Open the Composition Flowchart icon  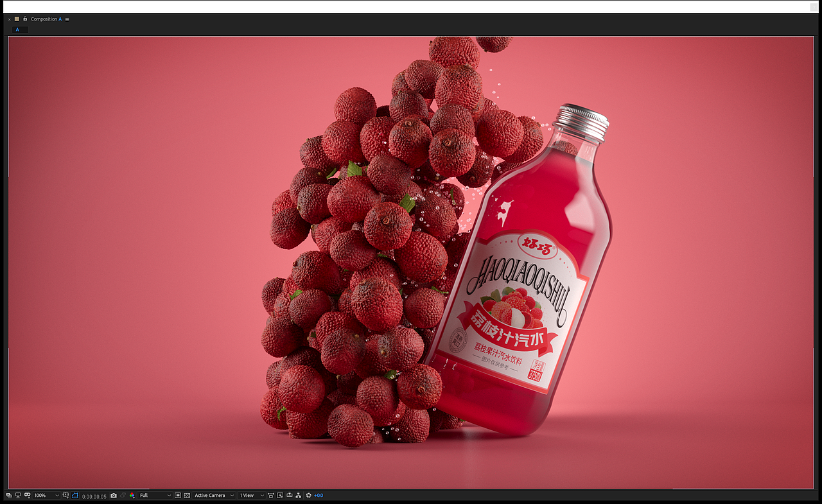(x=299, y=496)
